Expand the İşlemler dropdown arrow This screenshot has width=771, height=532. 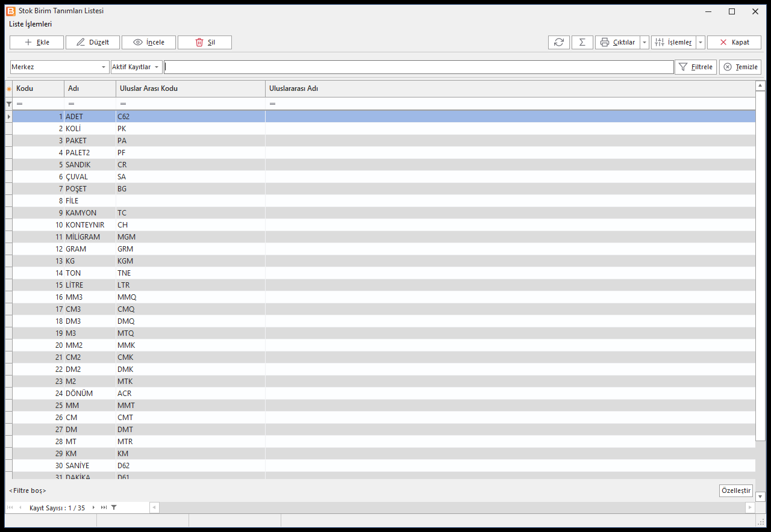[701, 42]
